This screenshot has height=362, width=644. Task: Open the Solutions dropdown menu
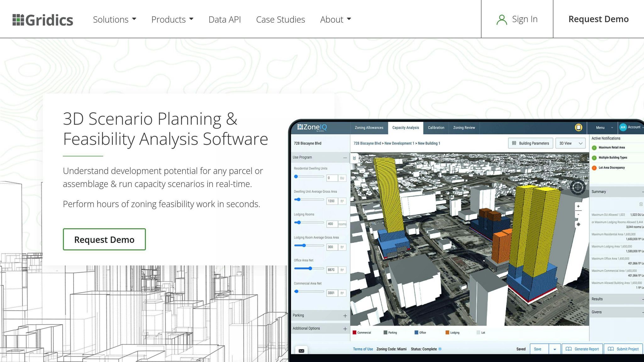[114, 19]
